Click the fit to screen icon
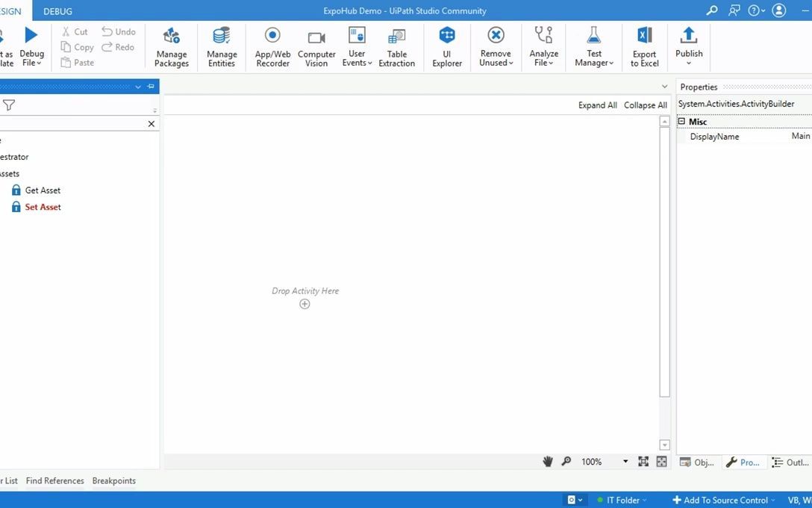Screen dimensions: 812x508 pyautogui.click(x=643, y=462)
